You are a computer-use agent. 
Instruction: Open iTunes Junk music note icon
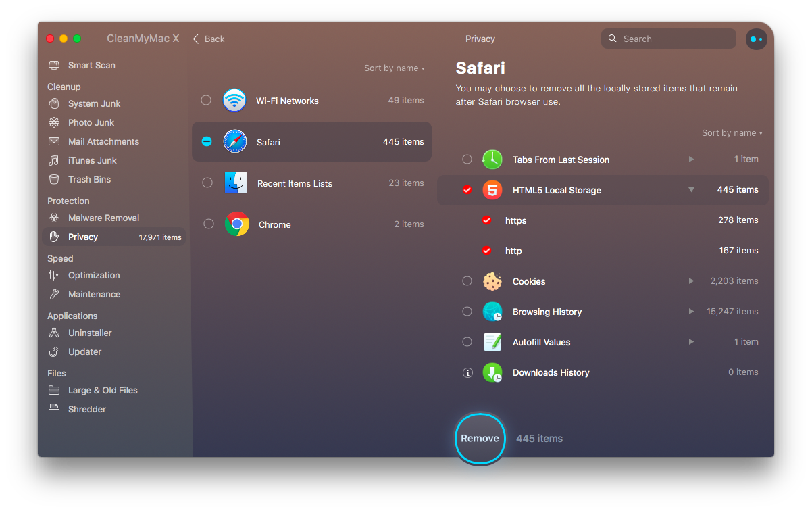[54, 161]
